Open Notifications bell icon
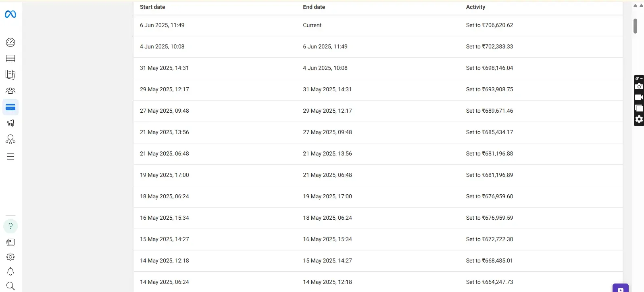 (10, 271)
